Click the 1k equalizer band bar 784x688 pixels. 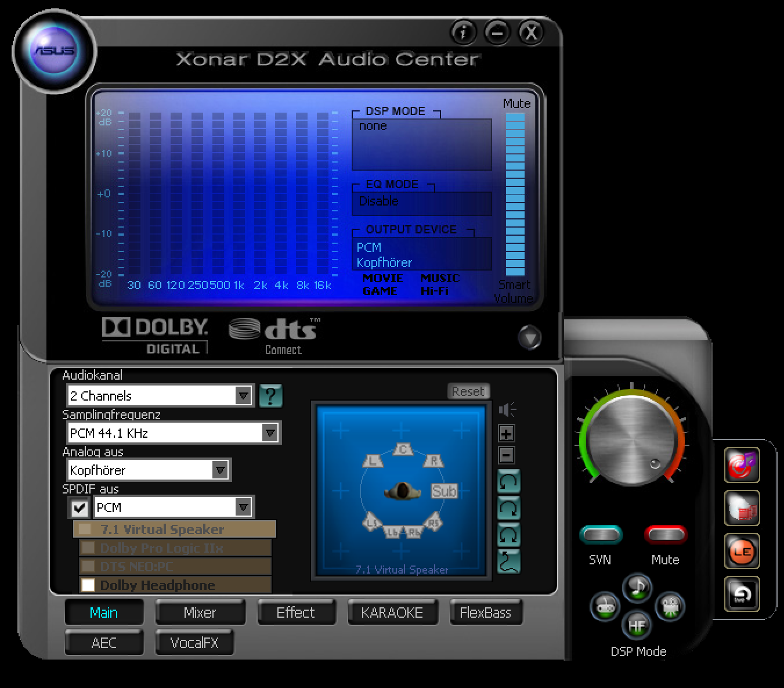click(239, 194)
